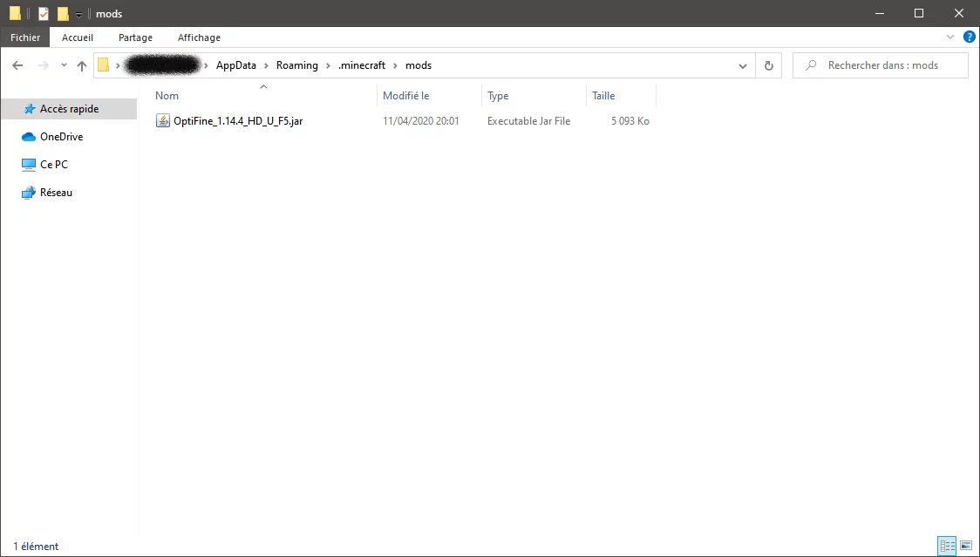Select the OneDrive cloud icon in sidebar
Image resolution: width=980 pixels, height=557 pixels.
[x=28, y=137]
